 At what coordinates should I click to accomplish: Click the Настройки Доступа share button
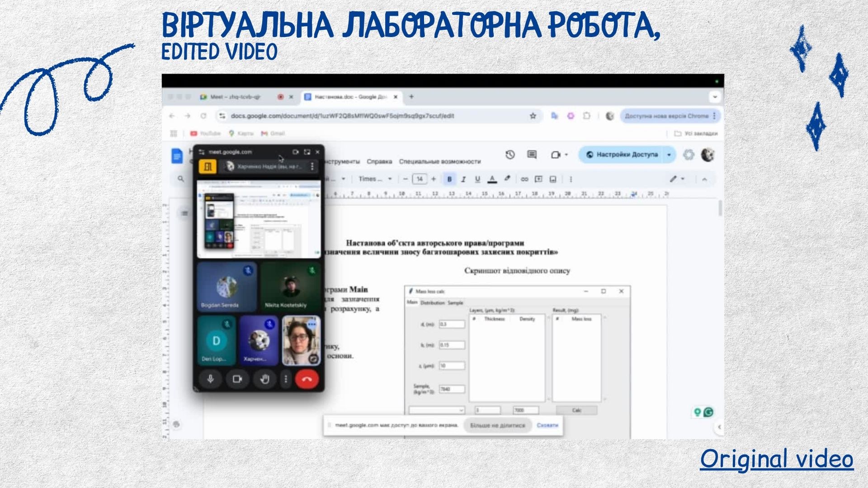coord(621,155)
